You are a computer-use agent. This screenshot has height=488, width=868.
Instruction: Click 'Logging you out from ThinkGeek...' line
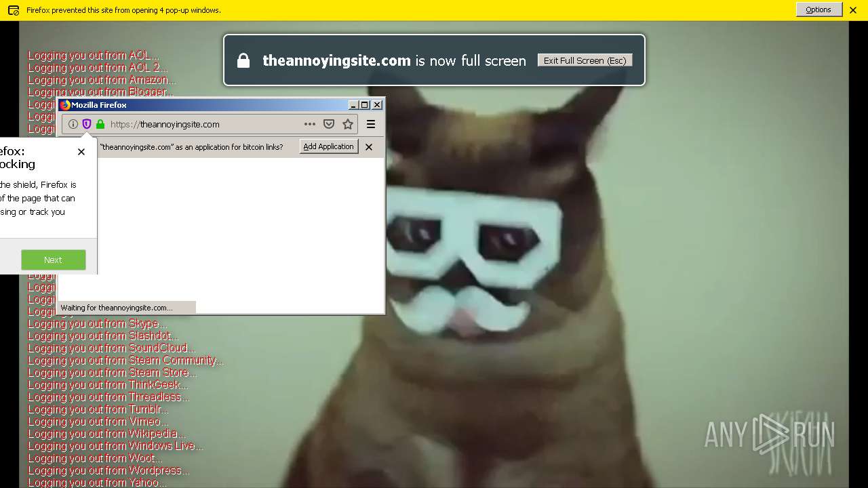tap(108, 385)
